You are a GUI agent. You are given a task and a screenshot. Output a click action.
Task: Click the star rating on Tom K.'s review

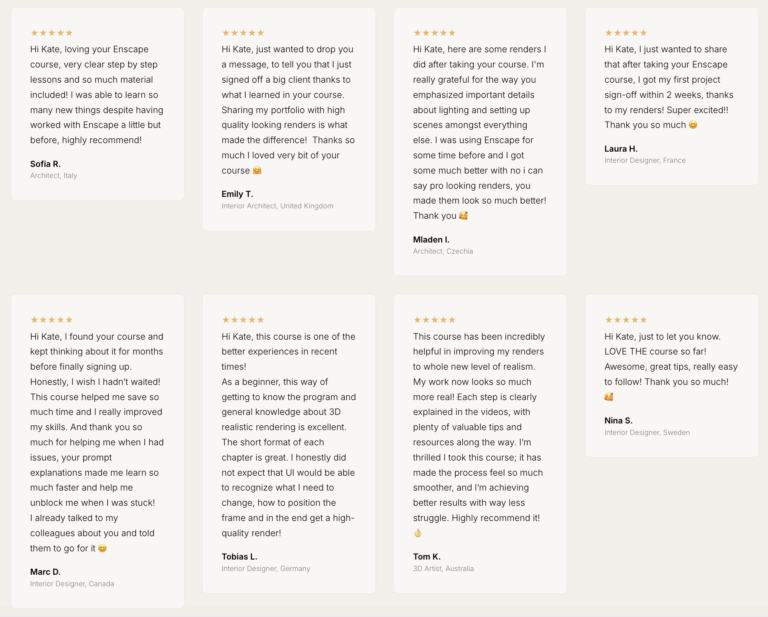click(x=434, y=320)
